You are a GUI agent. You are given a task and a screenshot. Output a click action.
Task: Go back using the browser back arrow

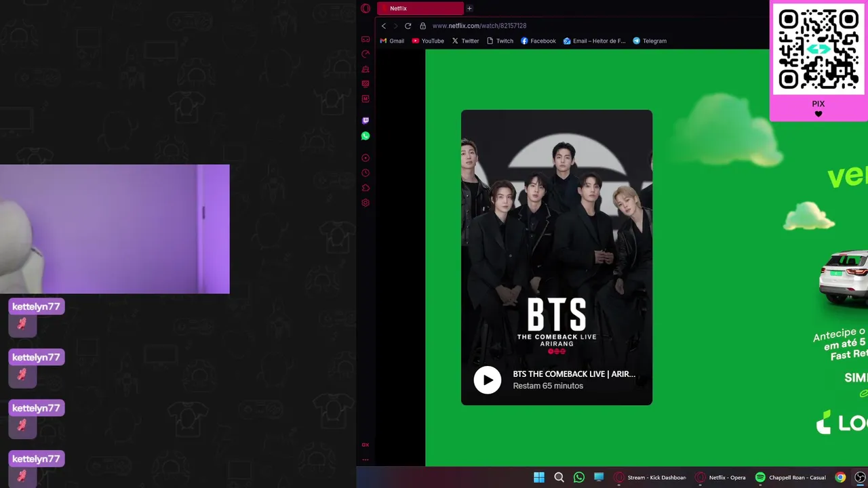(384, 26)
